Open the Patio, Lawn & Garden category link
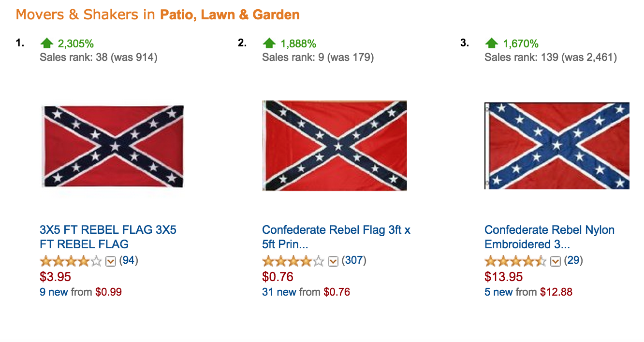 pyautogui.click(x=230, y=15)
